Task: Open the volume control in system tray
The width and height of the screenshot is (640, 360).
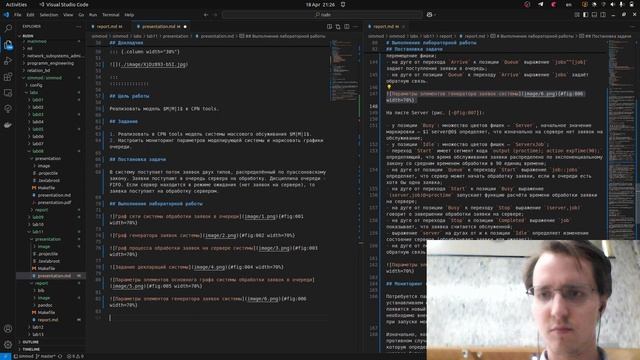Action: pos(612,4)
